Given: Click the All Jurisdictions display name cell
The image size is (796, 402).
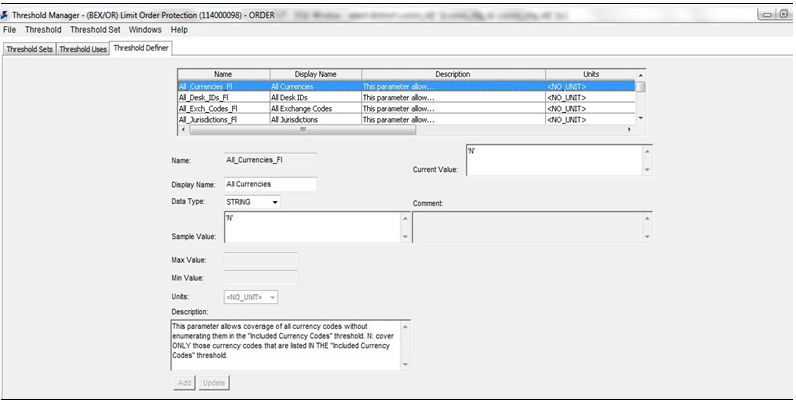Looking at the screenshot, I should point(315,120).
